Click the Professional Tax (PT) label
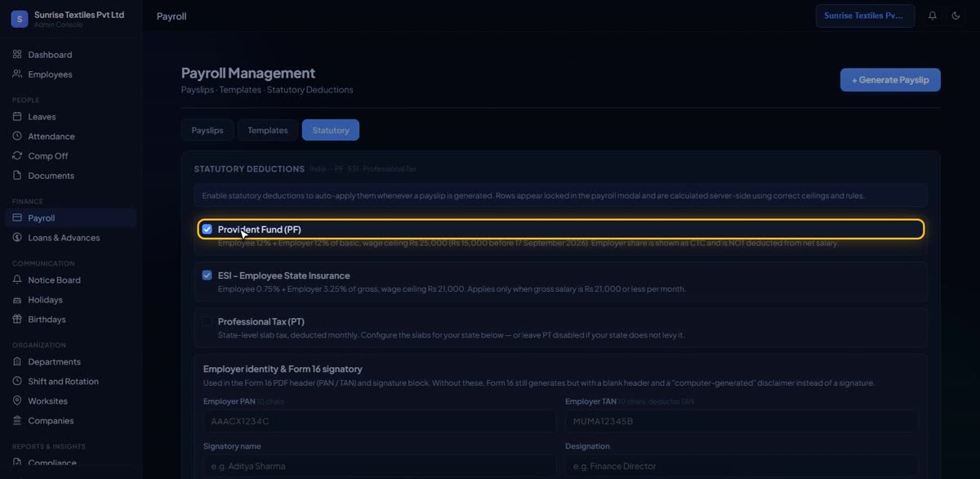This screenshot has width=980, height=479. (x=261, y=321)
